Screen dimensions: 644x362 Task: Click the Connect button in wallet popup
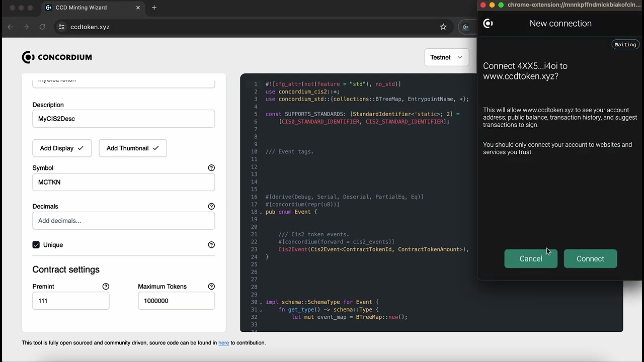click(x=590, y=259)
